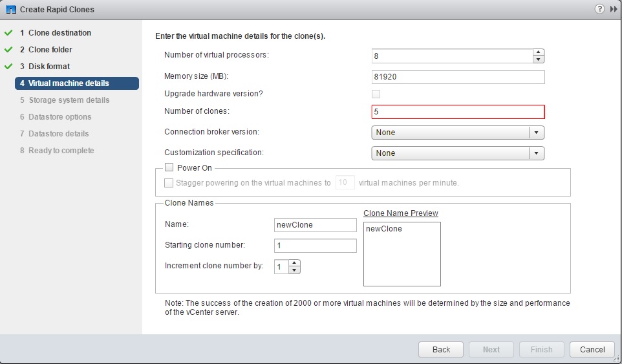The height and width of the screenshot is (364, 622).
Task: Open the Customization specification dropdown
Action: (458, 153)
